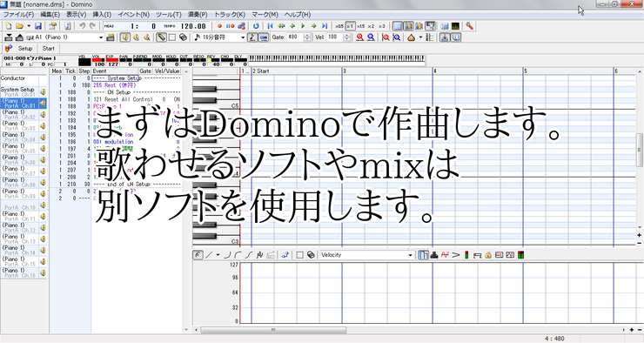Viewport: 644px width, 343px height.
Task: Open the 16分音符 quantize dropdown
Action: 243,37
